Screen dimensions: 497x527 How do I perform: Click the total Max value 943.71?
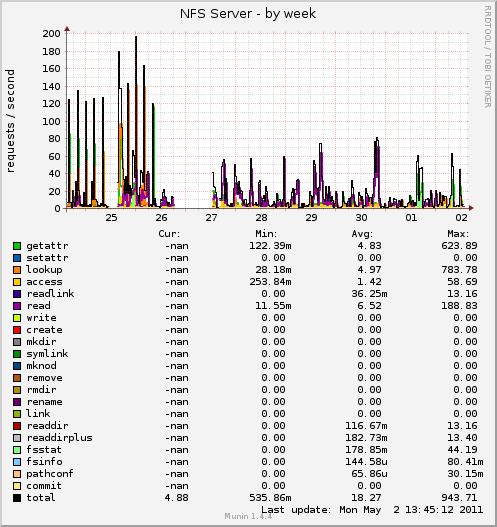(459, 498)
